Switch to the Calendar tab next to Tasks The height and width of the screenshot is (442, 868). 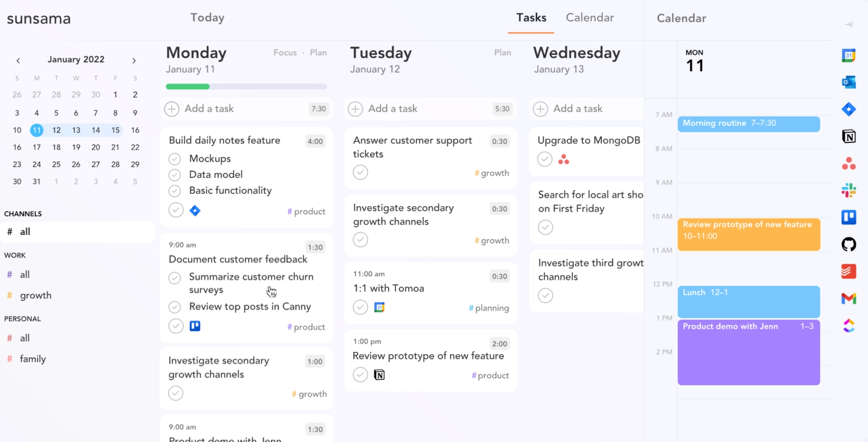coord(589,18)
